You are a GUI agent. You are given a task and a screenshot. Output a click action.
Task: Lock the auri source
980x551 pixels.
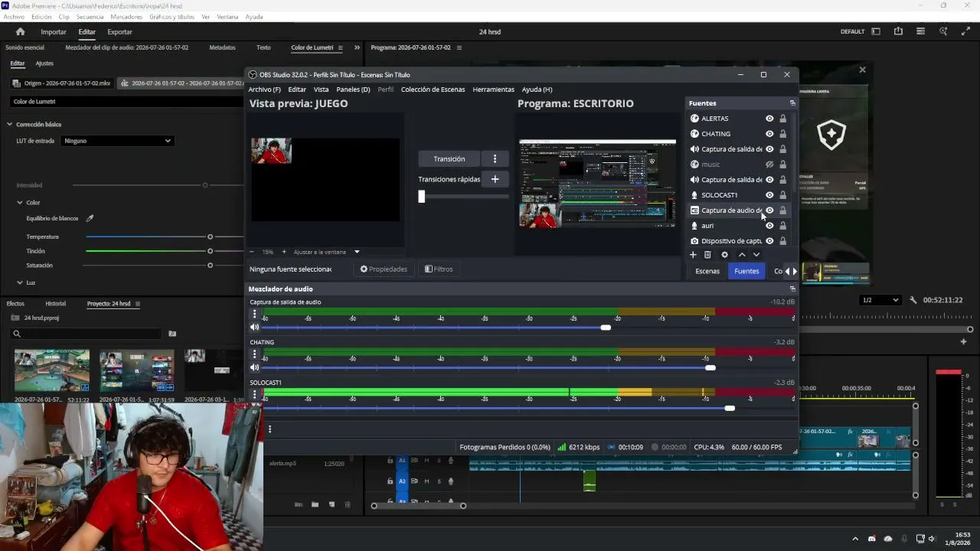(x=782, y=226)
